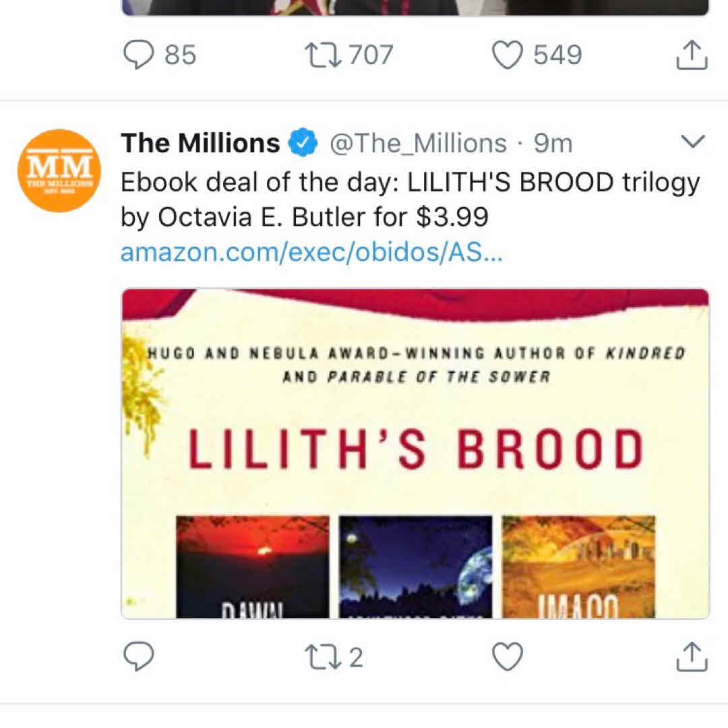Share The Millions ebook deal tweet

[x=692, y=657]
